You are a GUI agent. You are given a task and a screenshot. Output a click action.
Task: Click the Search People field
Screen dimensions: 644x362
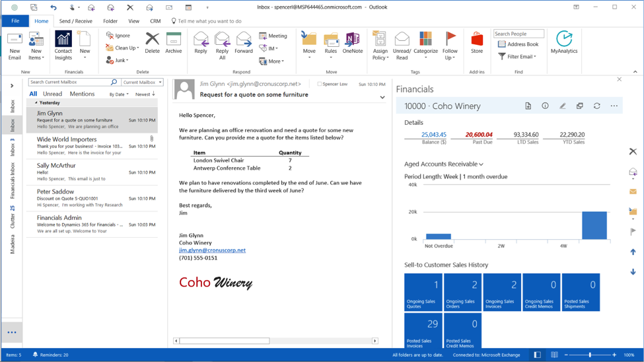pyautogui.click(x=519, y=34)
